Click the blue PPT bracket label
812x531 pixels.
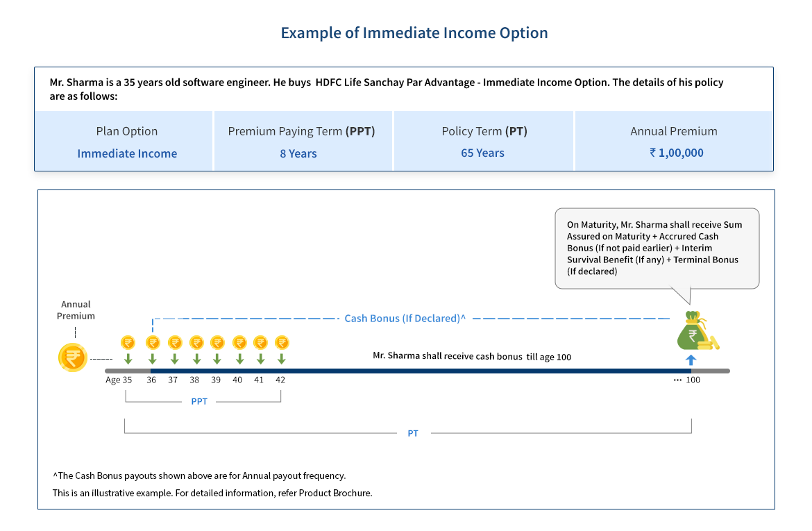(x=199, y=401)
